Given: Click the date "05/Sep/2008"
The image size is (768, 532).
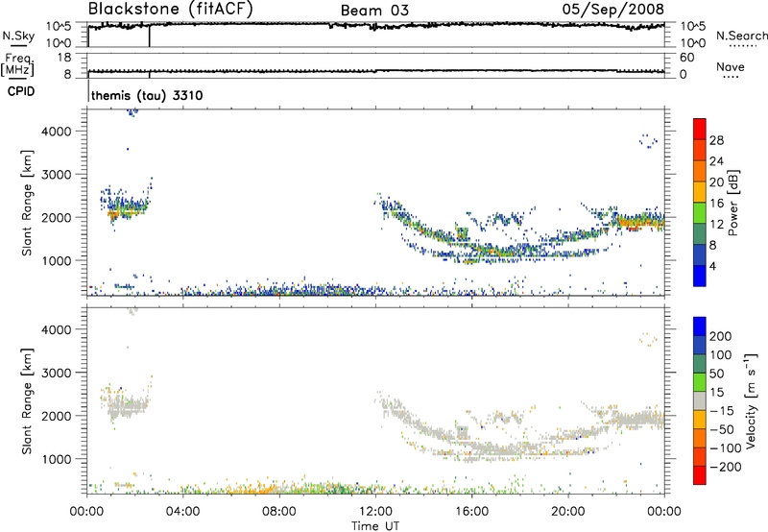Looking at the screenshot, I should [613, 9].
